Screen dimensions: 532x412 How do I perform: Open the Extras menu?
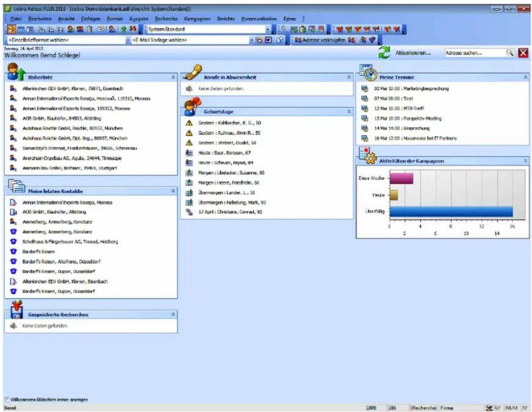[290, 19]
